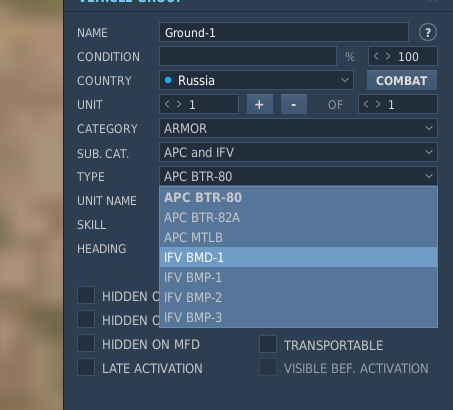
Task: Toggle the second HIDDEN checkbox just above HIDDEN ON MFD
Action: (x=86, y=319)
